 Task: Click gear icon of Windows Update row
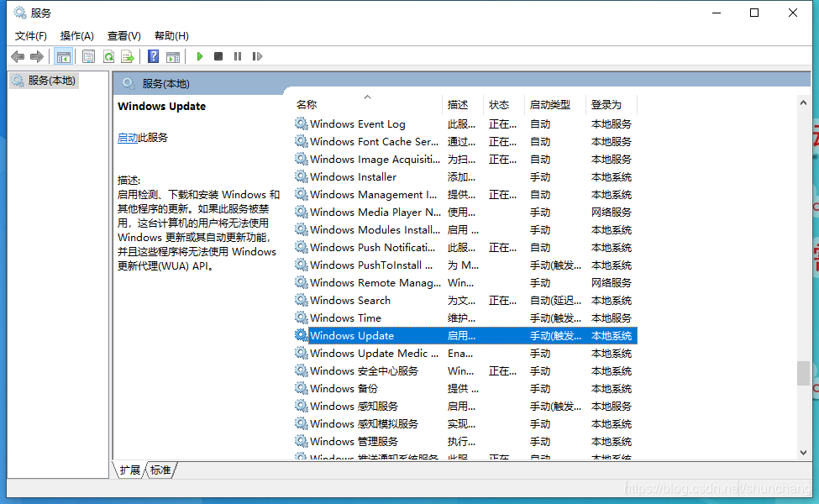[x=301, y=335]
